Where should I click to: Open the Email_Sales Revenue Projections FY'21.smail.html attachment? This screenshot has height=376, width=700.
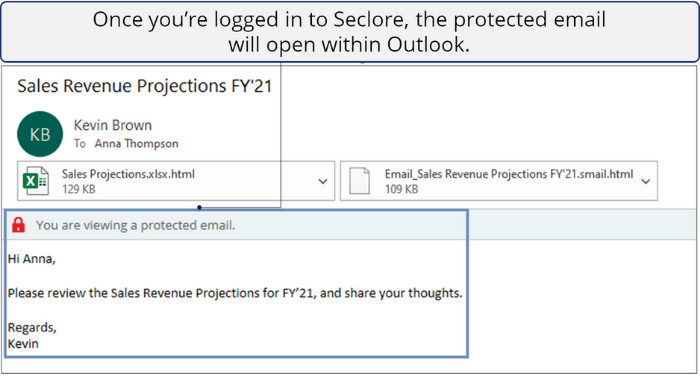tap(499, 181)
